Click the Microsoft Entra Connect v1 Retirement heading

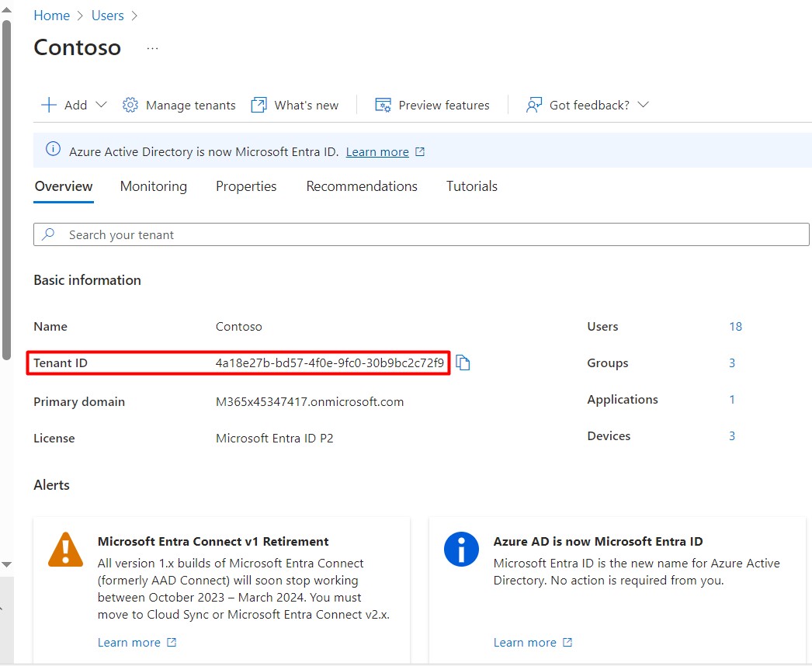point(213,542)
